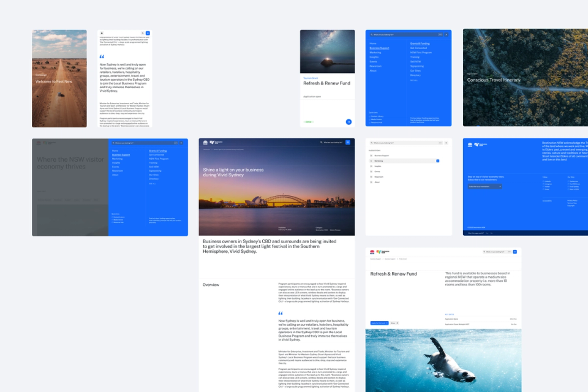This screenshot has height=392, width=588.
Task: Click the Destination NSW logo in the footer
Action: point(481,145)
